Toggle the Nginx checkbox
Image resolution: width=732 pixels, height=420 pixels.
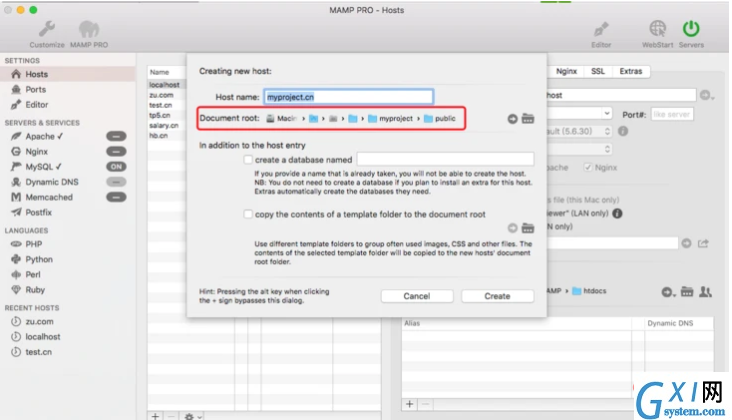click(x=588, y=167)
